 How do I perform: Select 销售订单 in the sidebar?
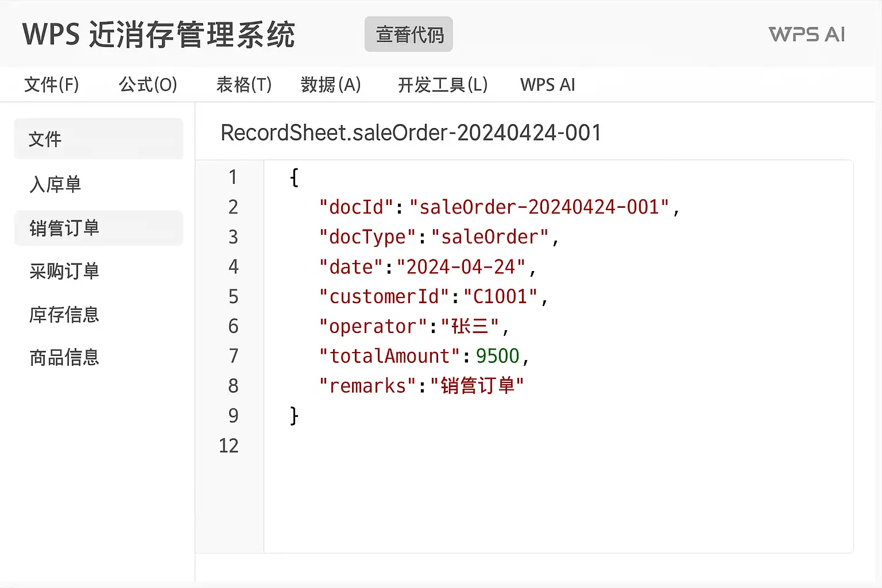click(x=64, y=228)
